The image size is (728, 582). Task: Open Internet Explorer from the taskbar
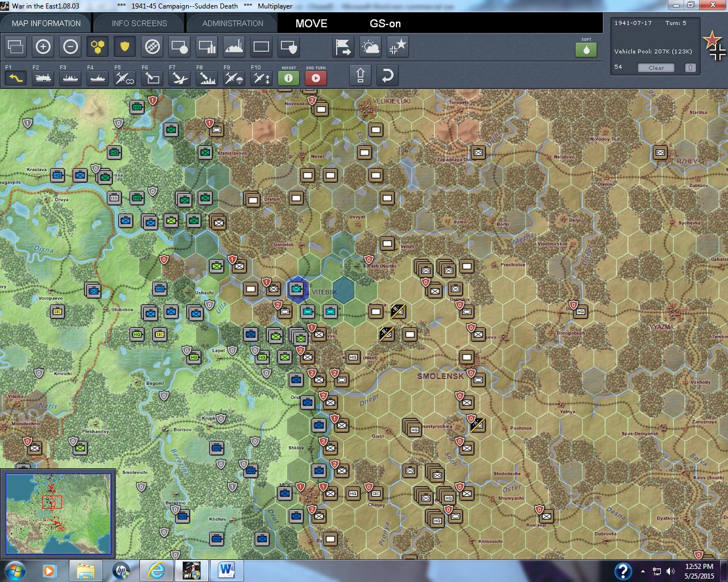tap(156, 571)
